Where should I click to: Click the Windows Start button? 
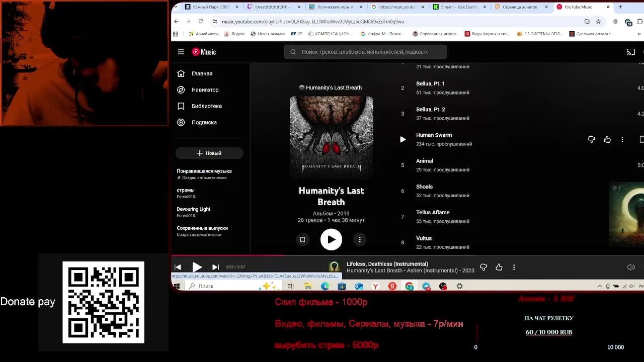pos(177,286)
